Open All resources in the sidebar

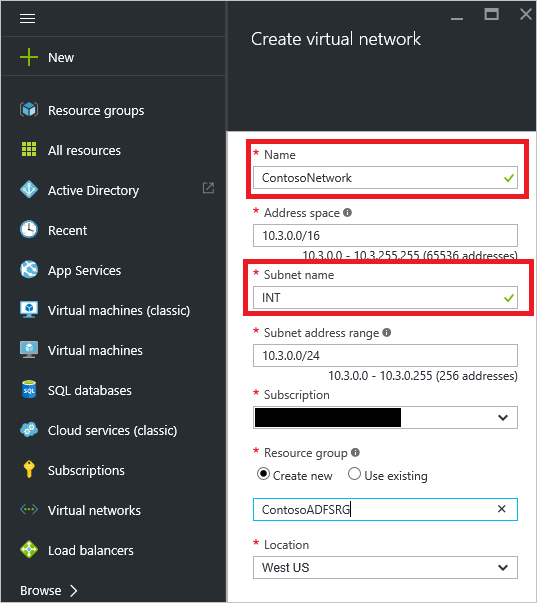pyautogui.click(x=84, y=150)
